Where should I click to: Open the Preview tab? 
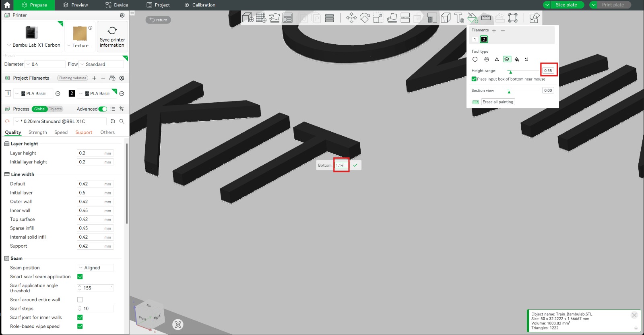pyautogui.click(x=75, y=5)
